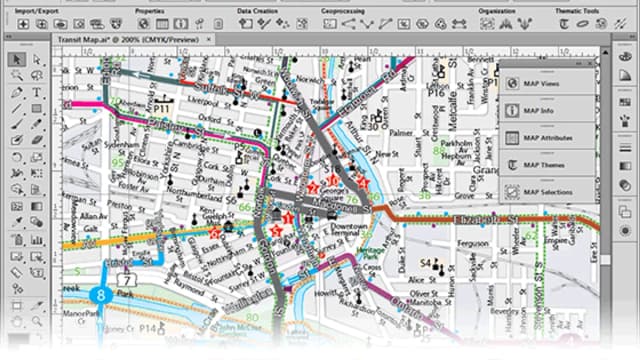Choose the Eyedropper tool
Viewport: 640px width, 360px height.
(x=17, y=222)
